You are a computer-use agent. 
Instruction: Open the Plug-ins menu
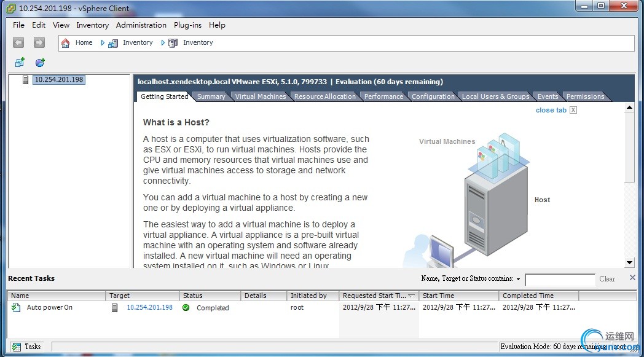pyautogui.click(x=187, y=25)
